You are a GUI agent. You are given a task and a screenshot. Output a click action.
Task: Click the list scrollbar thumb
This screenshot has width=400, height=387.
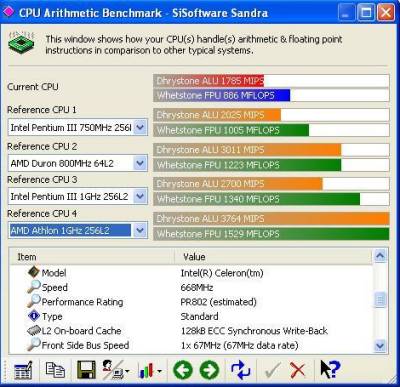380,299
